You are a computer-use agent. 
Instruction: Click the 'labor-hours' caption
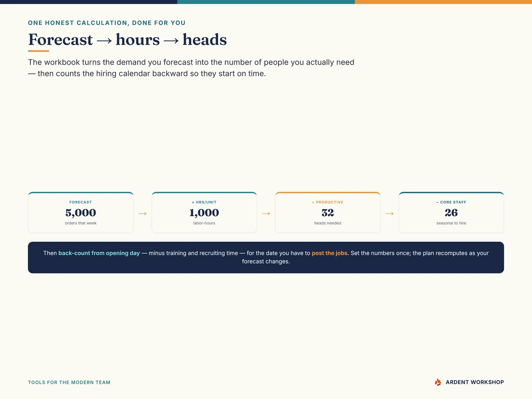tap(204, 223)
